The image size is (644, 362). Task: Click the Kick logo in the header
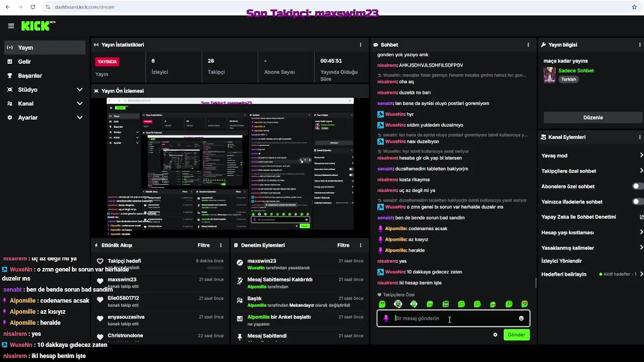click(x=37, y=26)
